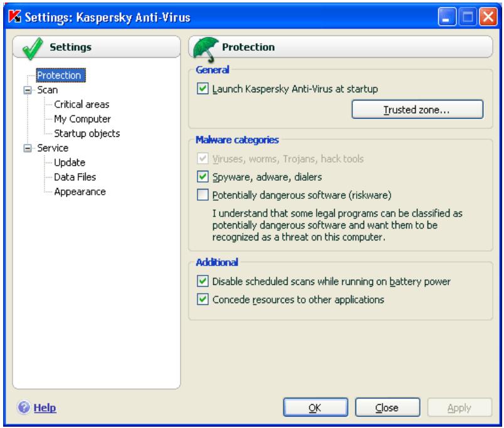Viewport: 504px width, 428px height.
Task: Uncheck Spyware, adware, dialers option
Action: click(202, 177)
